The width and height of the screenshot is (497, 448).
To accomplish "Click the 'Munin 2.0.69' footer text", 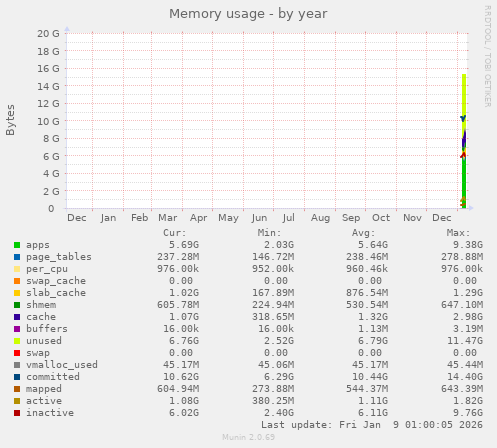I will pos(248,437).
